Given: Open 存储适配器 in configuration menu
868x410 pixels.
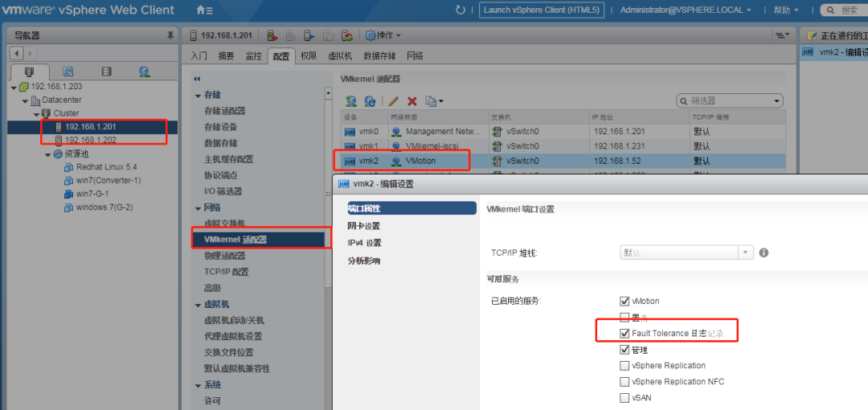Looking at the screenshot, I should point(224,112).
